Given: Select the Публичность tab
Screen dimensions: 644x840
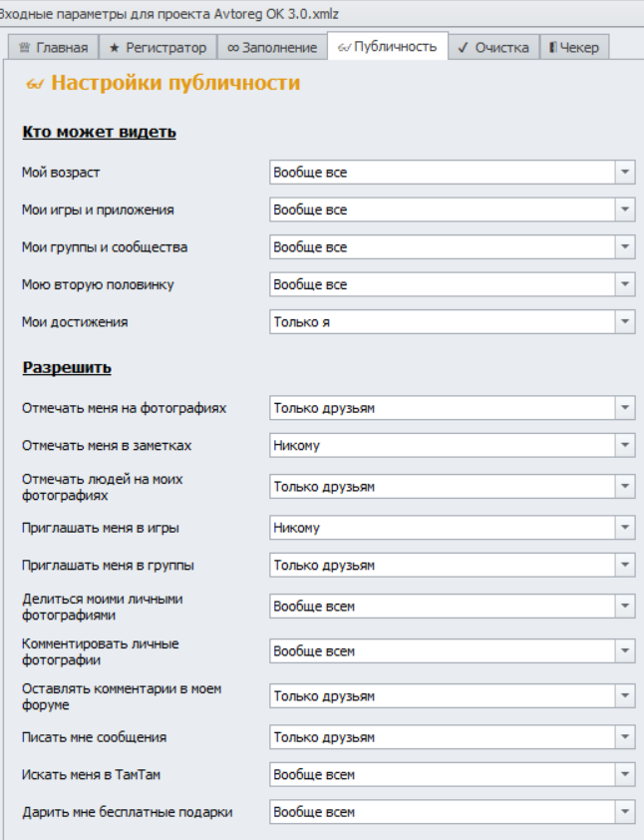Looking at the screenshot, I should (x=387, y=47).
